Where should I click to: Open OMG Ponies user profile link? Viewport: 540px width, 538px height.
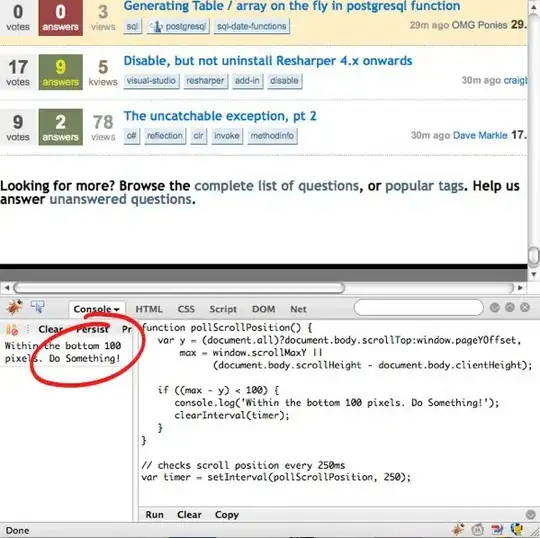(479, 25)
